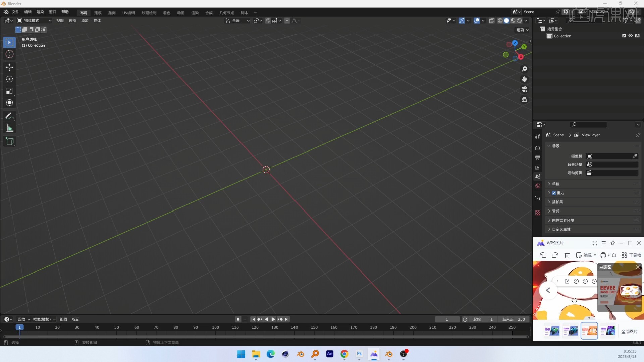The width and height of the screenshot is (644, 362).
Task: Open the 回放 playback dropdown
Action: (23, 319)
